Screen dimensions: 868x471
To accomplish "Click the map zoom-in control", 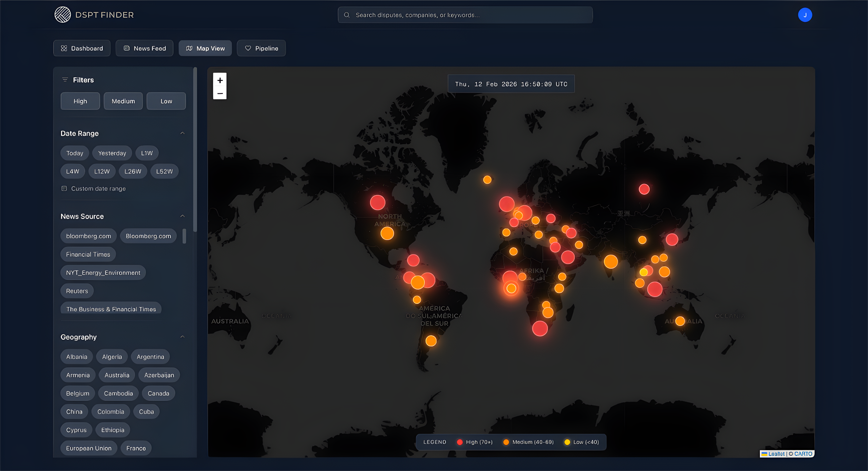I will pos(220,80).
